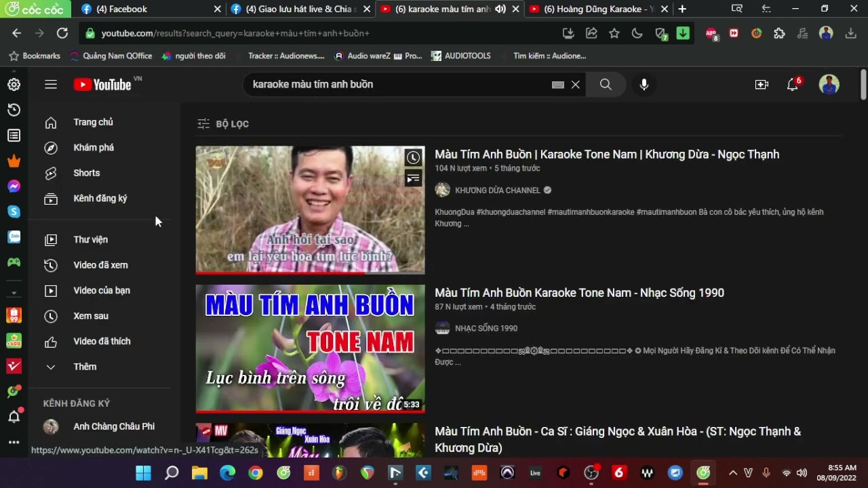The height and width of the screenshot is (488, 868).
Task: Open the sidebar browsing history icon
Action: click(x=14, y=110)
